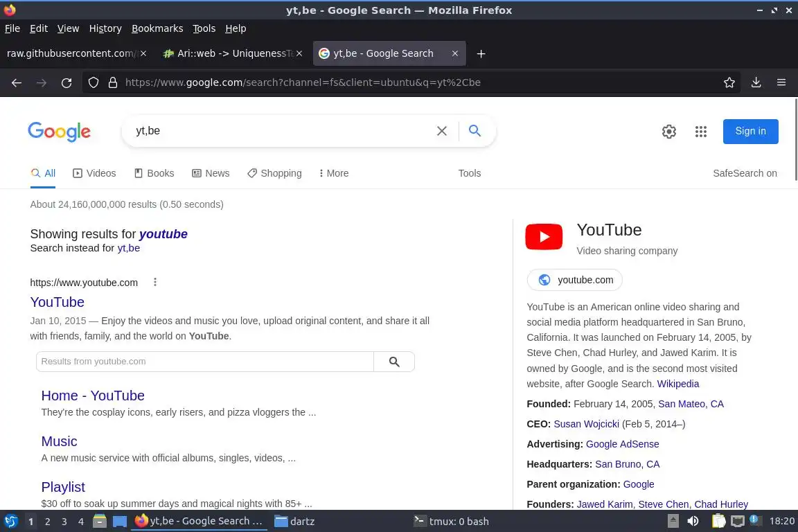Open the Susan Wojcicki link
This screenshot has width=798, height=532.
point(586,424)
